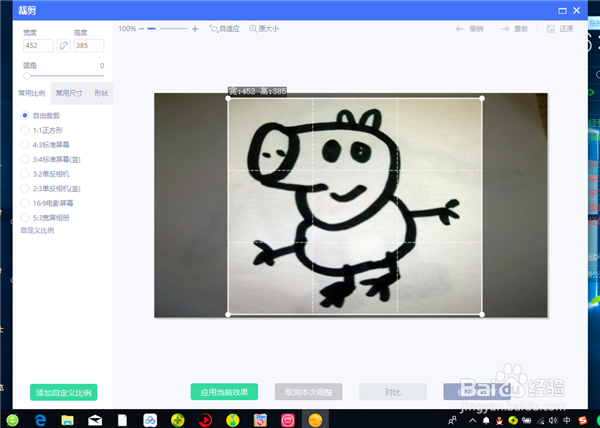Open File Explorer from the taskbar
The width and height of the screenshot is (600, 428).
pos(68,420)
